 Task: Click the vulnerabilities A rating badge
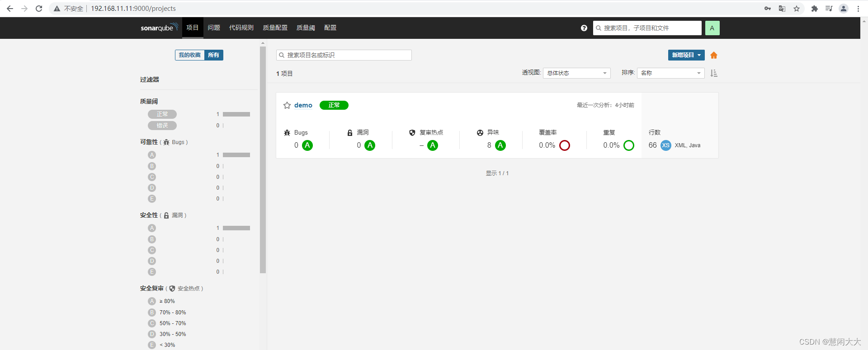tap(370, 145)
